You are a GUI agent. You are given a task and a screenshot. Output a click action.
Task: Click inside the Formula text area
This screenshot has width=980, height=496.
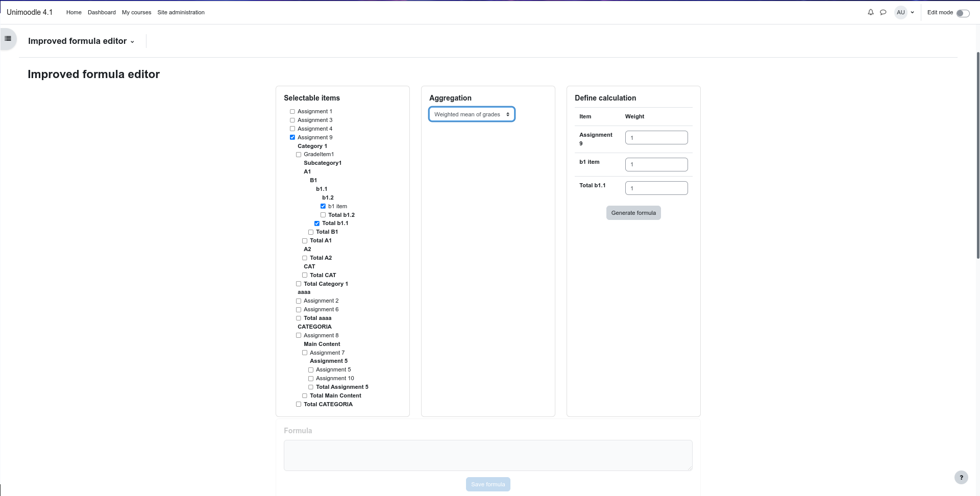[488, 455]
